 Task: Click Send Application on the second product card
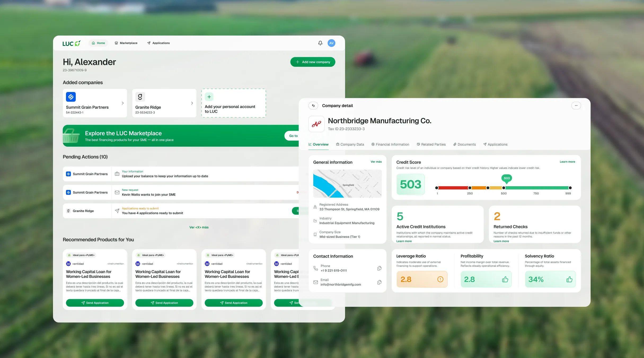tap(164, 303)
